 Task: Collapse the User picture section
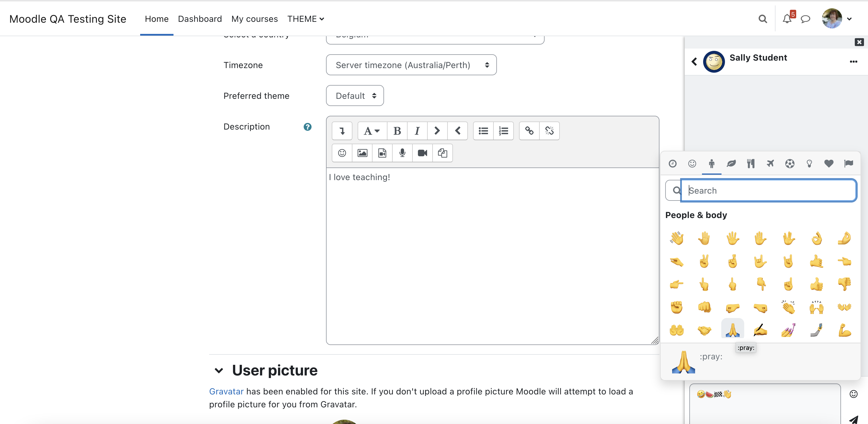pyautogui.click(x=219, y=370)
